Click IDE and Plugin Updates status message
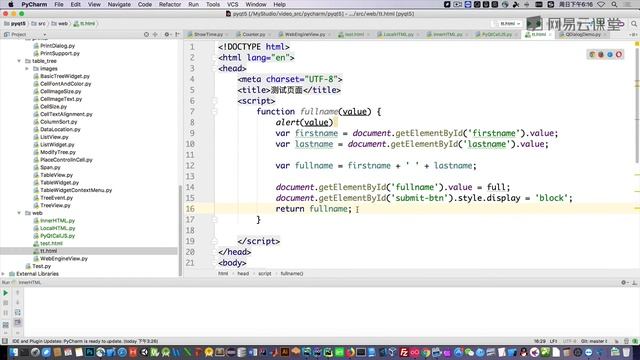This screenshot has width=640, height=360. coord(85,341)
